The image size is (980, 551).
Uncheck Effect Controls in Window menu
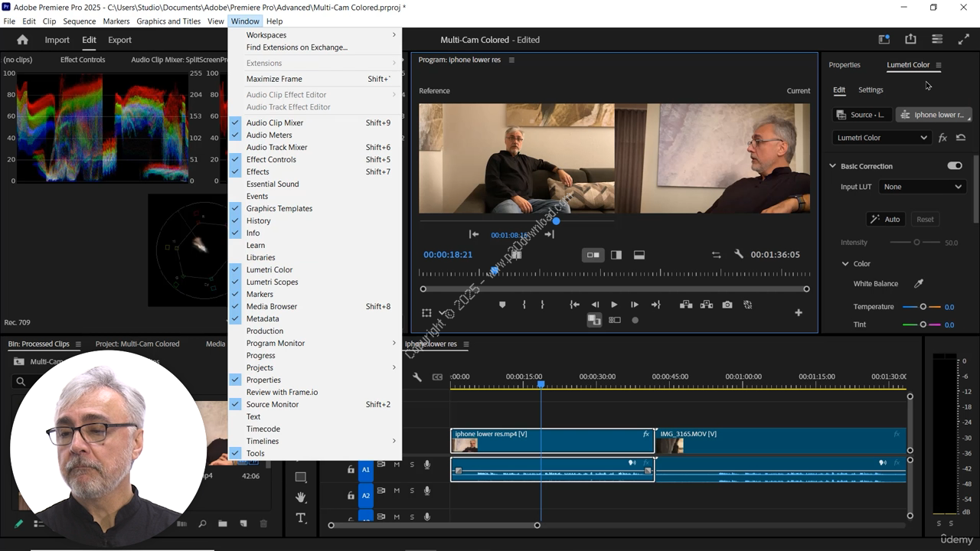point(315,159)
